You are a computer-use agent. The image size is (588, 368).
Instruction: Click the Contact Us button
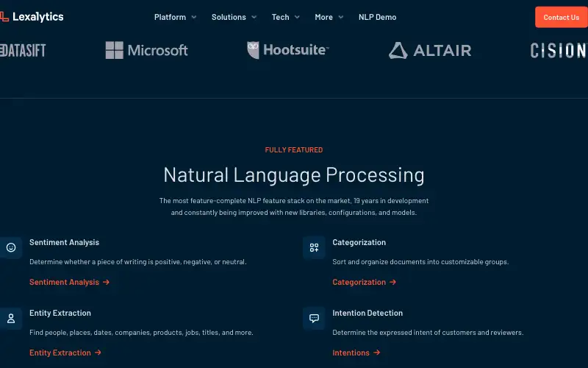pyautogui.click(x=562, y=17)
